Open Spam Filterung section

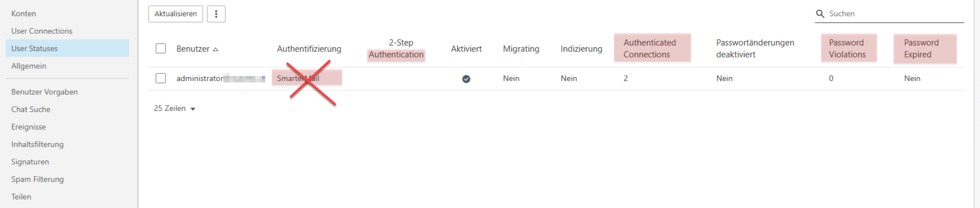38,179
